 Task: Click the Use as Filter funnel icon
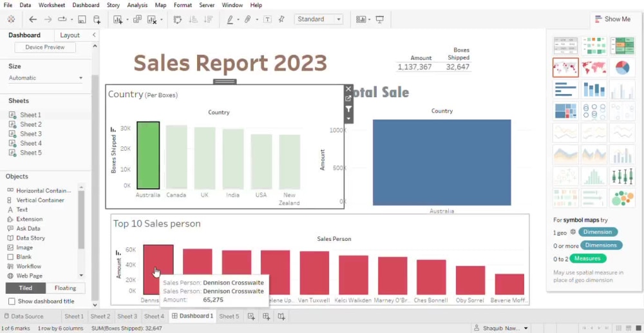click(x=348, y=109)
